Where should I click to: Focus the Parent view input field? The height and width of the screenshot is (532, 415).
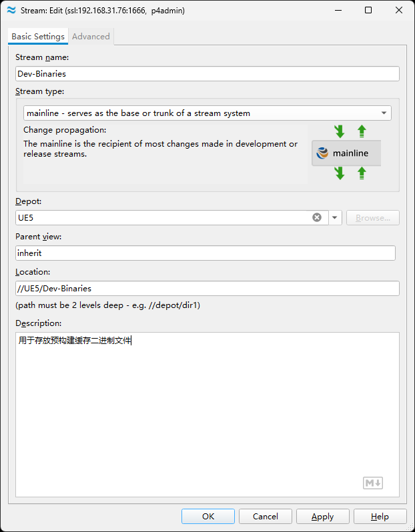(205, 253)
